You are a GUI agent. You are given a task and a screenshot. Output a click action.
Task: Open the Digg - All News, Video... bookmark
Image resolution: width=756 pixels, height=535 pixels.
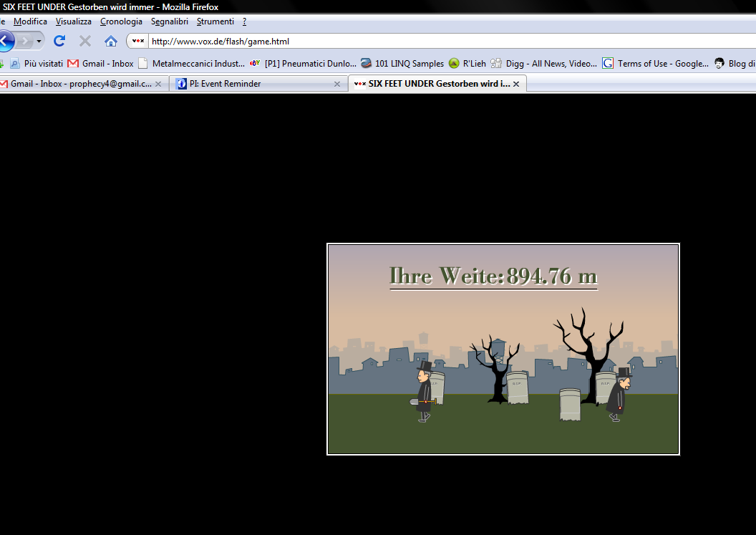pos(543,63)
